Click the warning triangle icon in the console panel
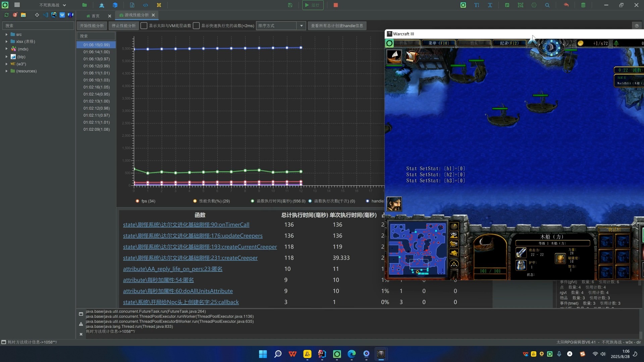 coord(81,324)
